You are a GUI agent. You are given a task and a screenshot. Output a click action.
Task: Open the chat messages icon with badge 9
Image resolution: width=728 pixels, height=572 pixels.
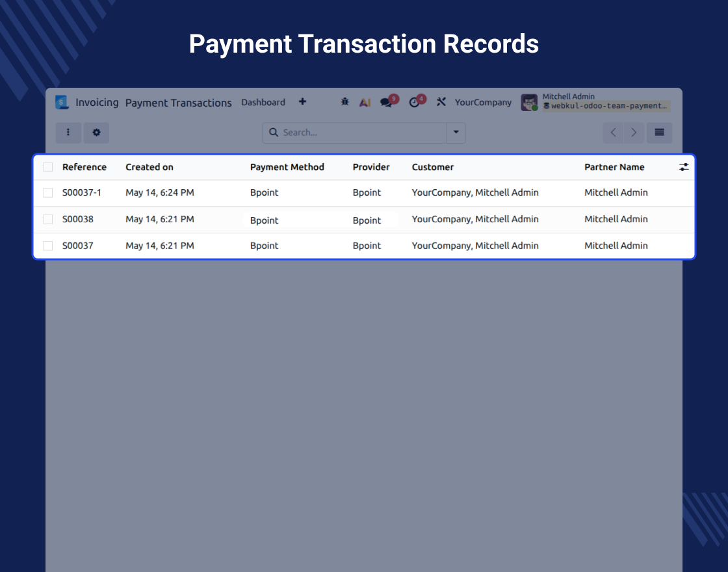[x=389, y=101]
